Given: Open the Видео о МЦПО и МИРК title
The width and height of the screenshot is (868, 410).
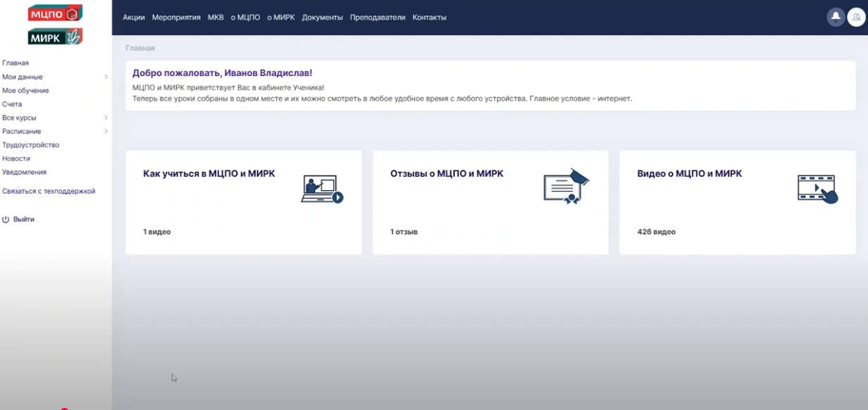Looking at the screenshot, I should (690, 173).
